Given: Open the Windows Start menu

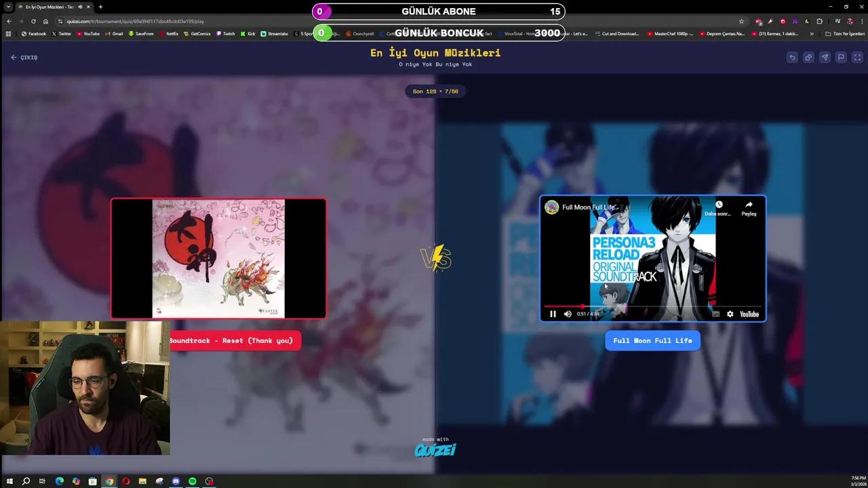Looking at the screenshot, I should tap(9, 481).
